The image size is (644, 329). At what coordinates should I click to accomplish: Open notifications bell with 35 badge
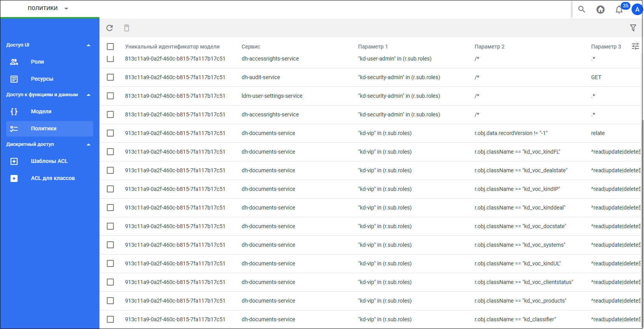(619, 9)
